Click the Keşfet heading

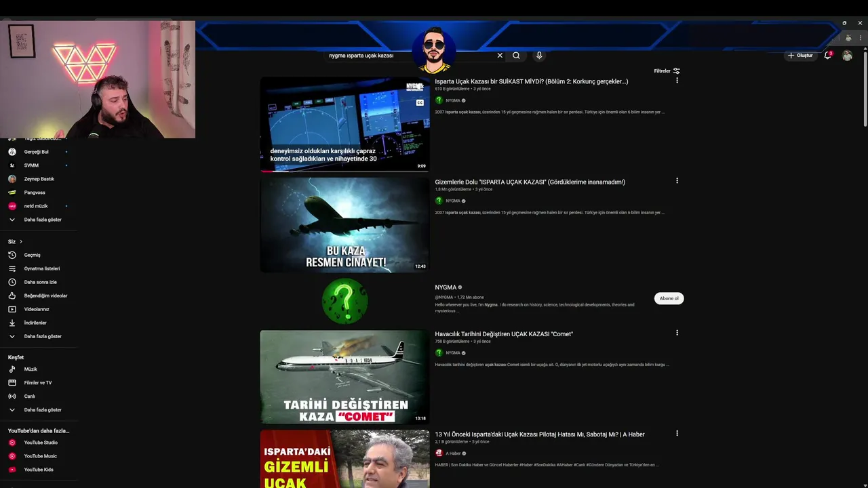(16, 357)
